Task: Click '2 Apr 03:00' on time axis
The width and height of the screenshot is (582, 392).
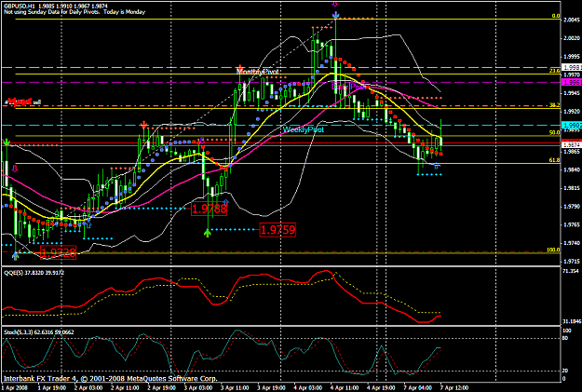Action: coord(88,388)
